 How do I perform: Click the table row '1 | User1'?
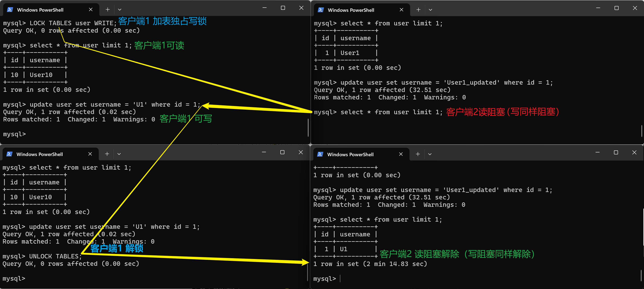[x=346, y=53]
